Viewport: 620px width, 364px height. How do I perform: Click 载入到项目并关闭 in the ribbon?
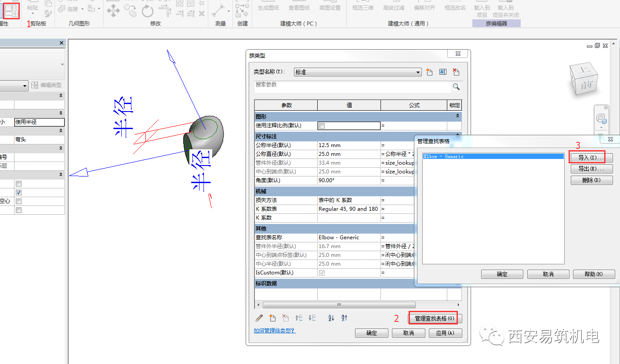pos(506,11)
